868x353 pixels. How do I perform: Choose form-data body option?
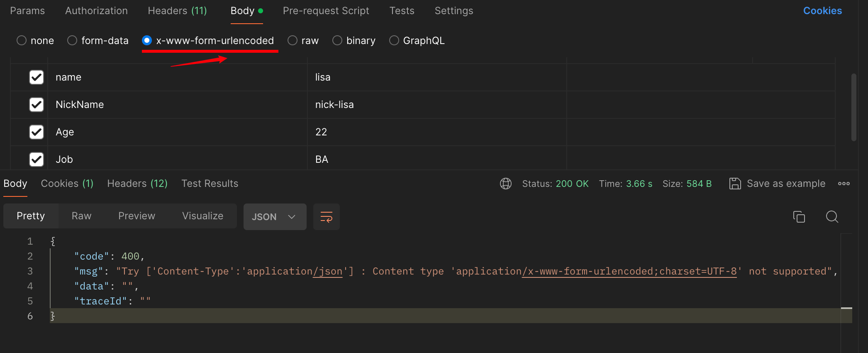point(72,41)
